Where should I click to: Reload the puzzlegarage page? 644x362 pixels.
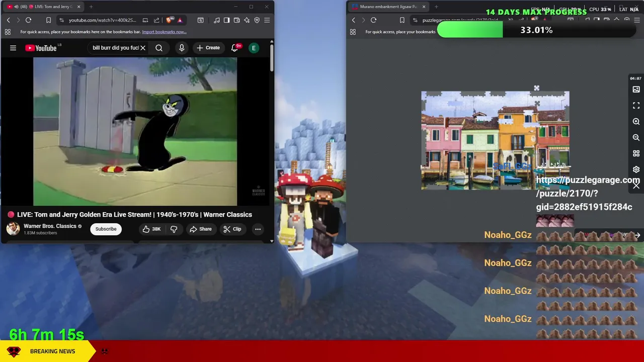point(373,20)
